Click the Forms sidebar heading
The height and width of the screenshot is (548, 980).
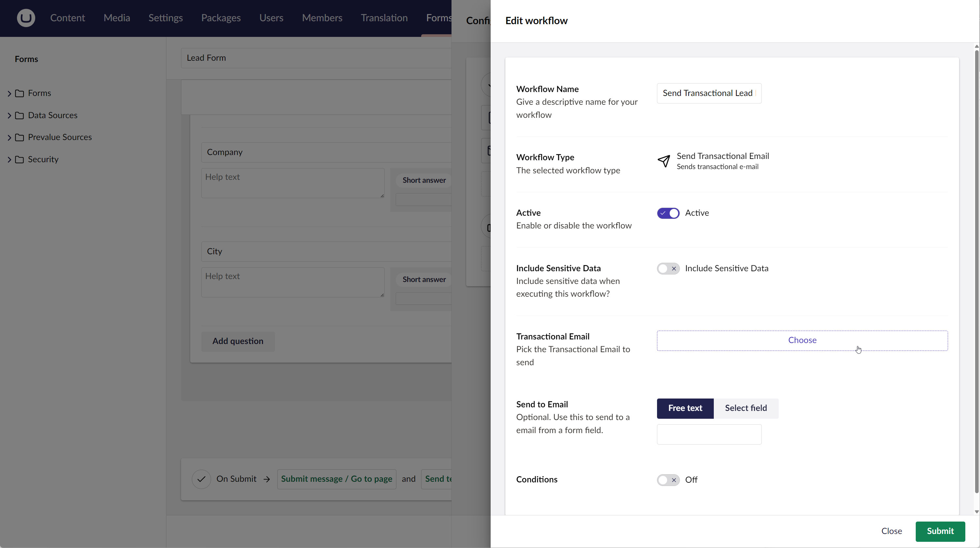coord(26,59)
